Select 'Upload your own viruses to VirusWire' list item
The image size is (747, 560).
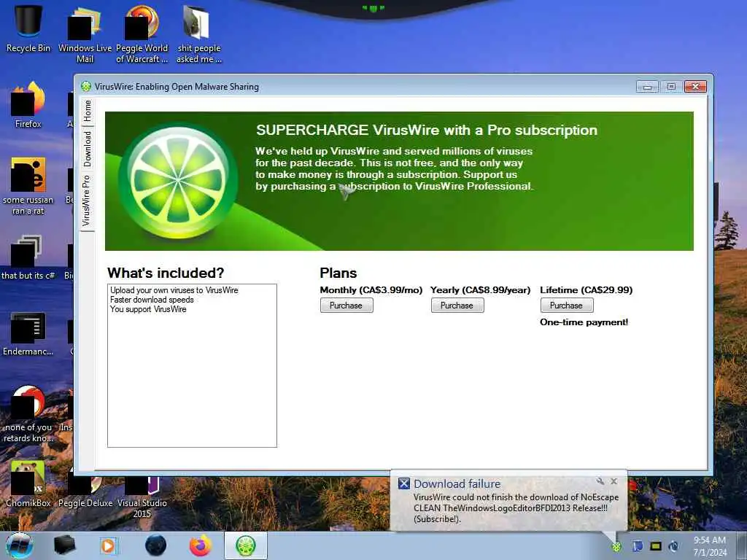(174, 290)
